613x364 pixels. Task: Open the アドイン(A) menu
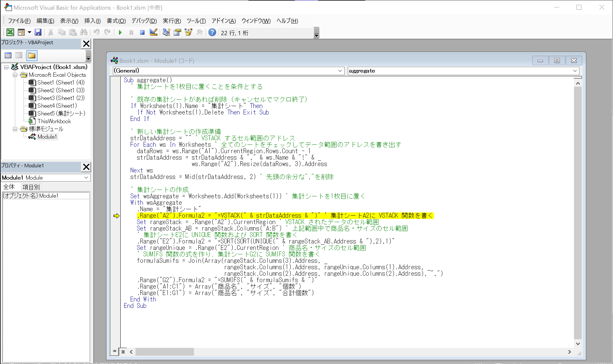pos(224,21)
